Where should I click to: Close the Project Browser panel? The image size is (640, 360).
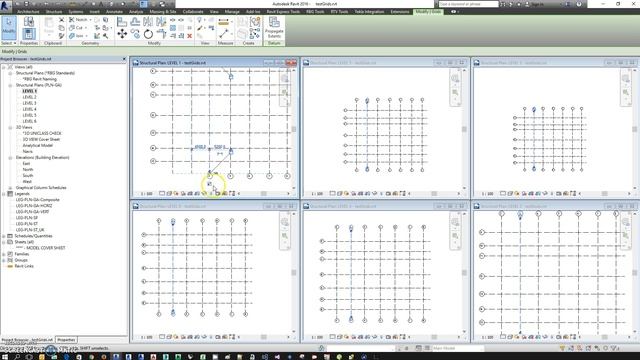[x=124, y=59]
